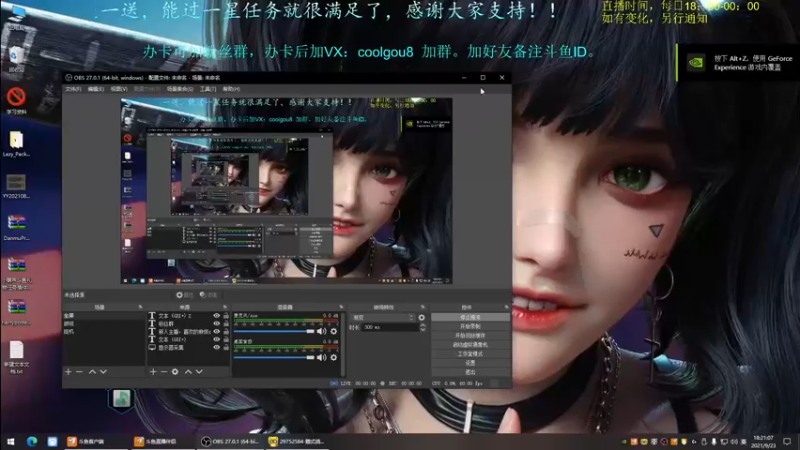Move the selected scene up
800x450 pixels.
pos(92,372)
